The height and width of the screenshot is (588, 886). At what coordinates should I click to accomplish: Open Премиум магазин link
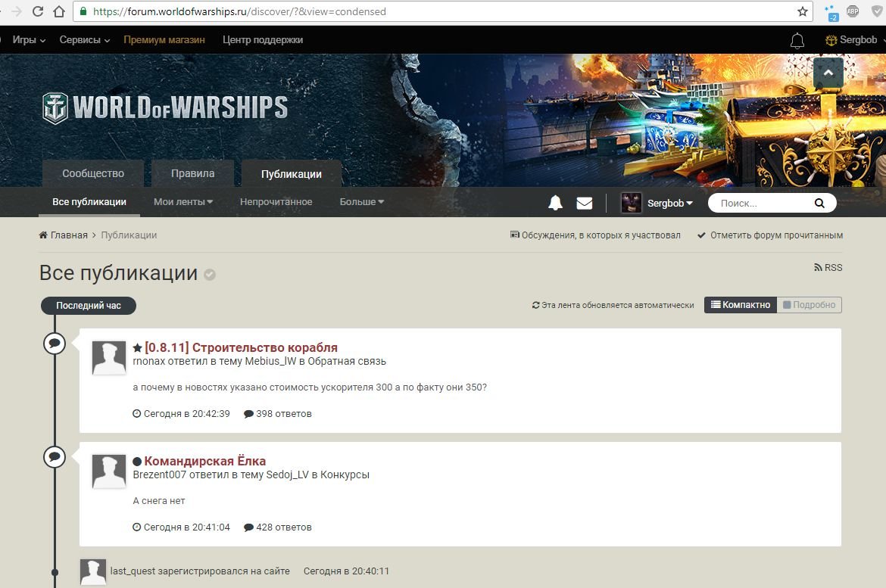[x=164, y=40]
